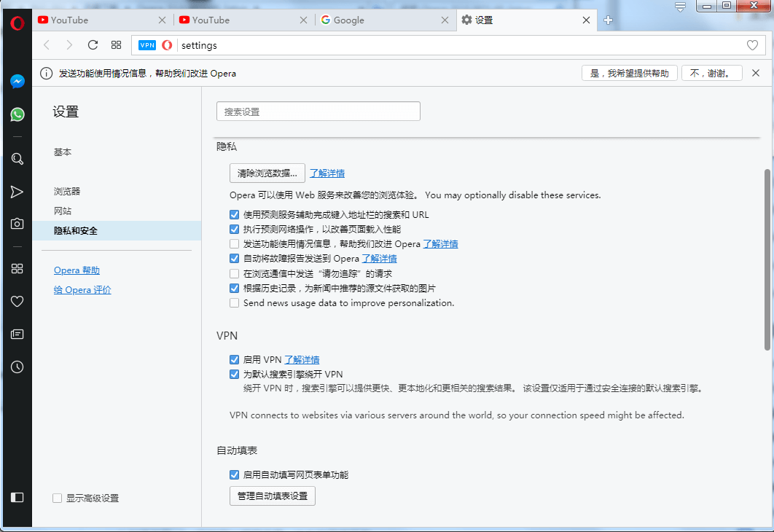
Task: Open bookmarks with the sidebar heart icon
Action: 17,302
